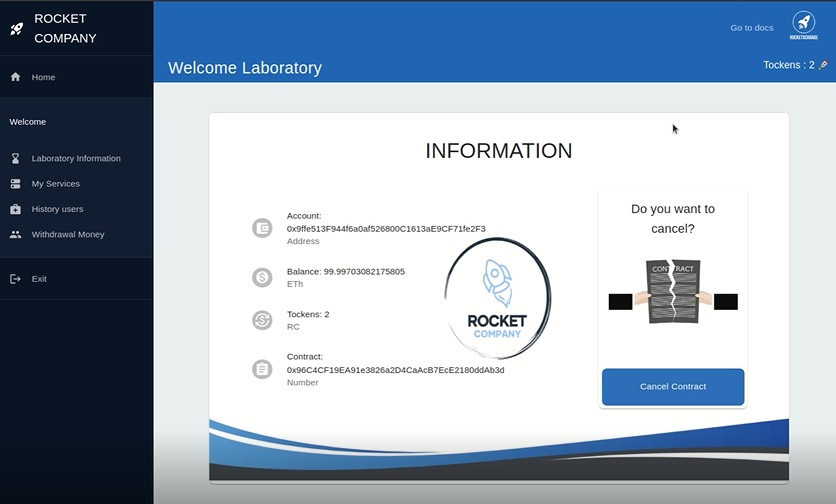
Task: Click the Rocket Company circular logo
Action: (497, 298)
